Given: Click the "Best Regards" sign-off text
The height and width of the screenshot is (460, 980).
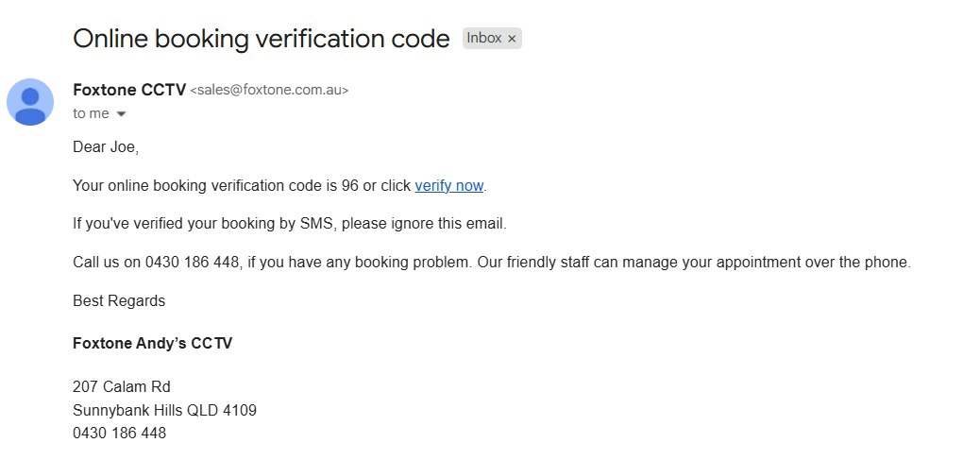Looking at the screenshot, I should click(x=119, y=301).
